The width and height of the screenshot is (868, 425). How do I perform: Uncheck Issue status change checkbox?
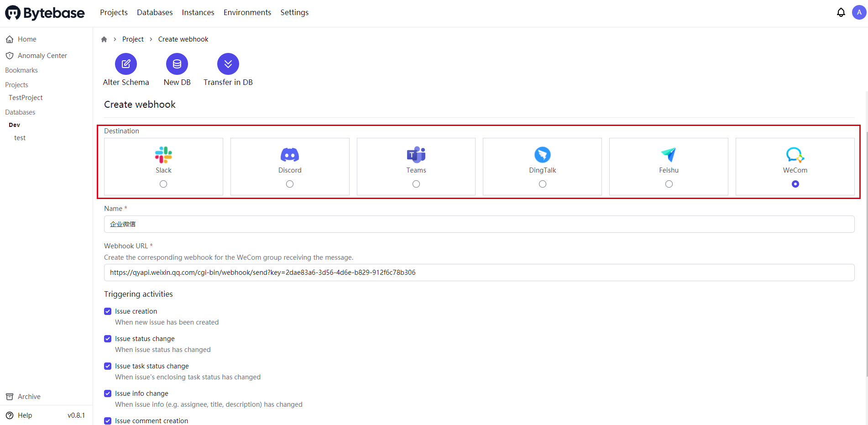[x=108, y=339]
